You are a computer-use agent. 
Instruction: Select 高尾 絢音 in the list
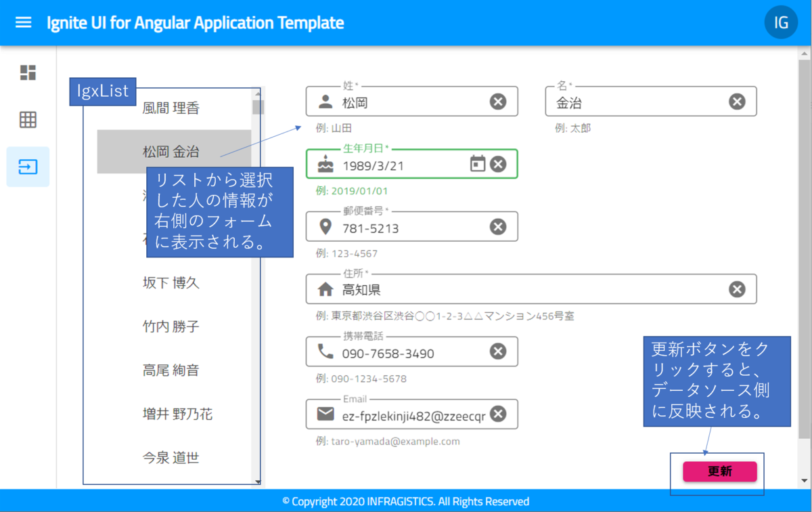pyautogui.click(x=174, y=370)
